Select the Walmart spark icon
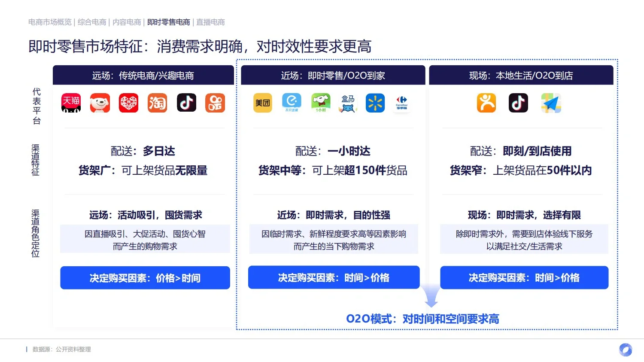The image size is (644, 362). (x=375, y=103)
